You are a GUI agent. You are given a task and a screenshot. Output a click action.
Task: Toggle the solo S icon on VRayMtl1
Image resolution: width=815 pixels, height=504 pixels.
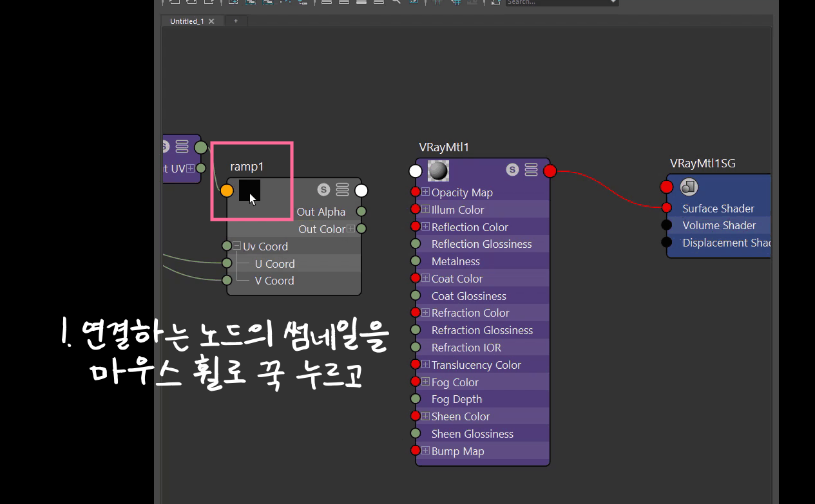click(512, 170)
